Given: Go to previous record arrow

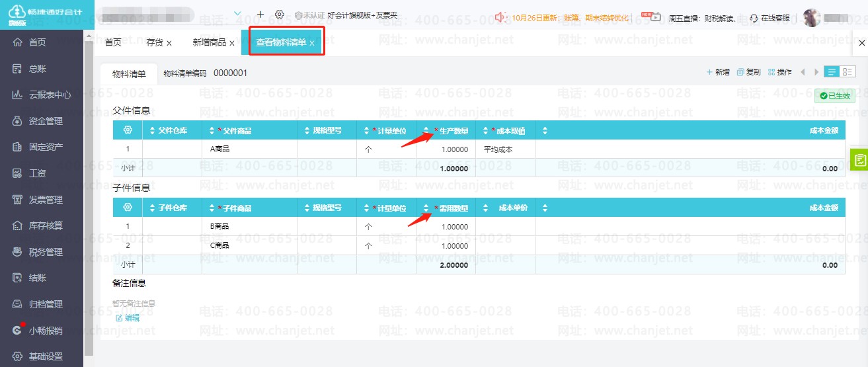Looking at the screenshot, I should (x=803, y=72).
